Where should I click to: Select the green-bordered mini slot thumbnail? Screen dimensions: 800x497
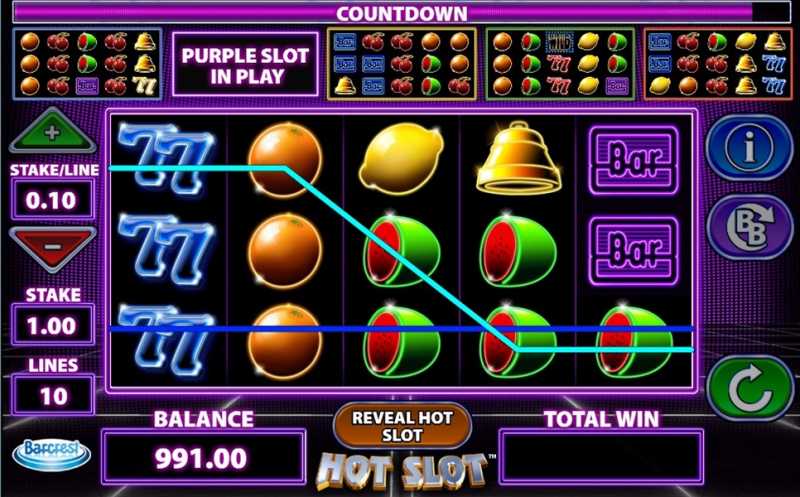(x=560, y=64)
